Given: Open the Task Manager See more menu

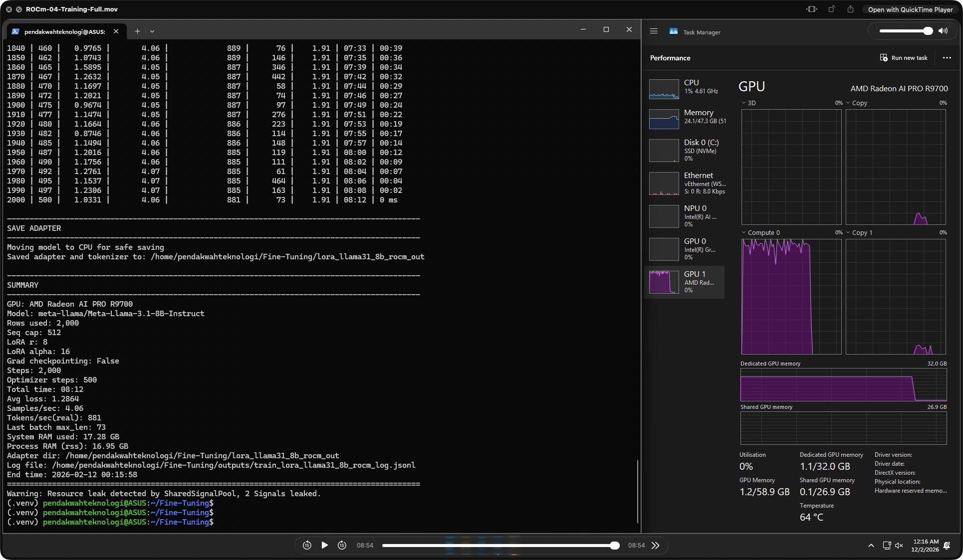Looking at the screenshot, I should (x=947, y=57).
